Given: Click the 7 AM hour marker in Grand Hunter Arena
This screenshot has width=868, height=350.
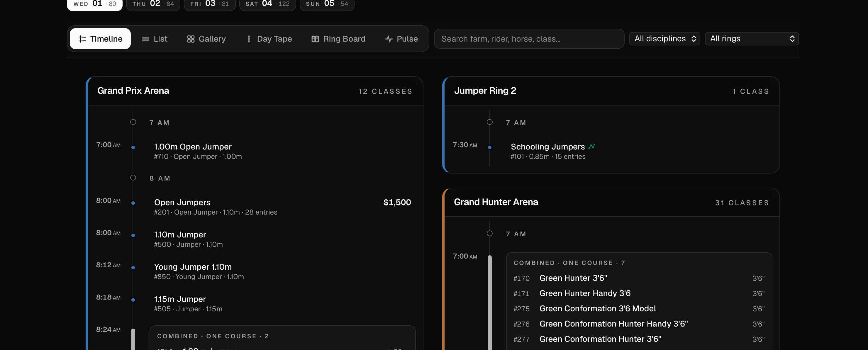Looking at the screenshot, I should tap(490, 233).
